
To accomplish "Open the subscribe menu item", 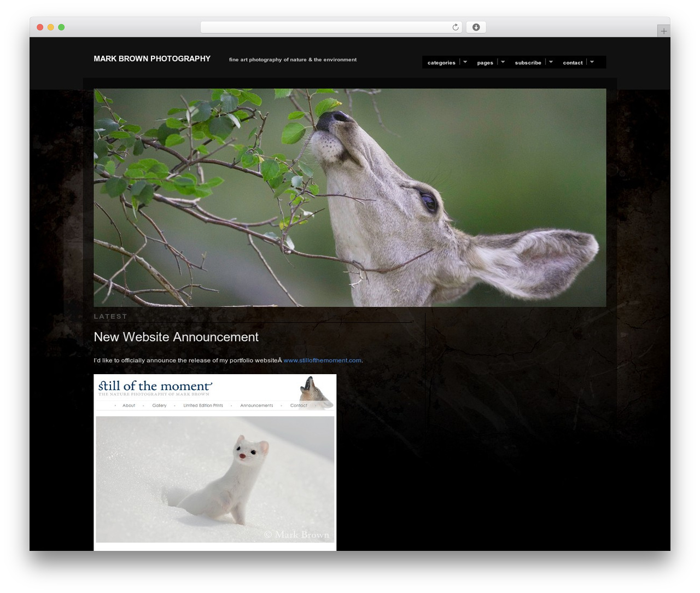I will tap(528, 63).
